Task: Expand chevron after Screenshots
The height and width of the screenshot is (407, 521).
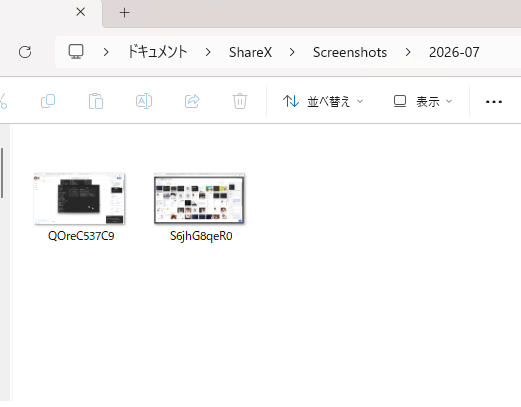Action: [x=408, y=52]
